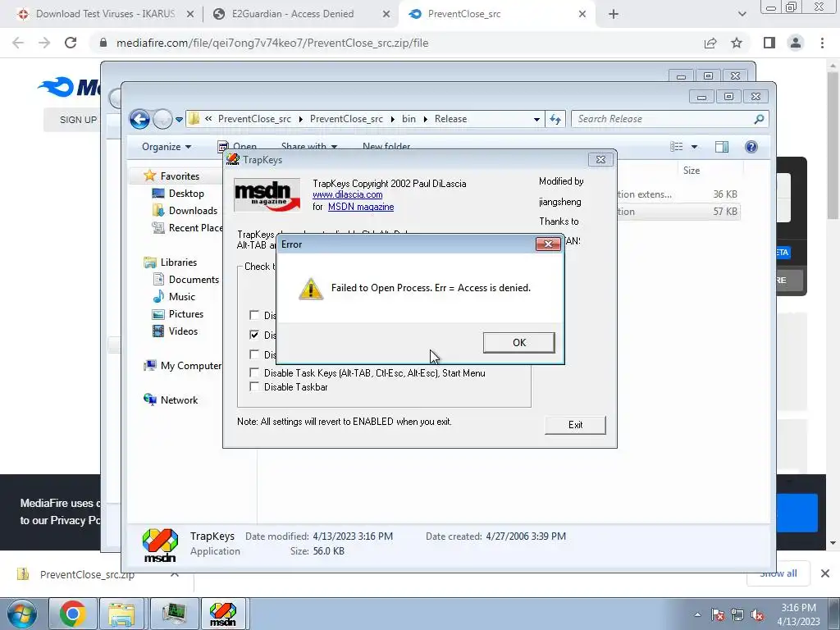Open Explorer recent locations dropdown
This screenshot has width=840, height=630.
click(179, 120)
